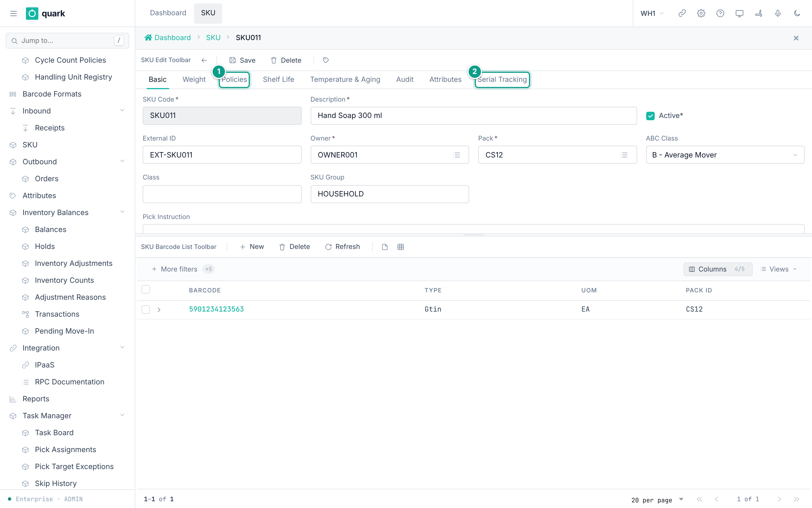
Task: Click the home Dashboard breadcrumb
Action: [167, 38]
